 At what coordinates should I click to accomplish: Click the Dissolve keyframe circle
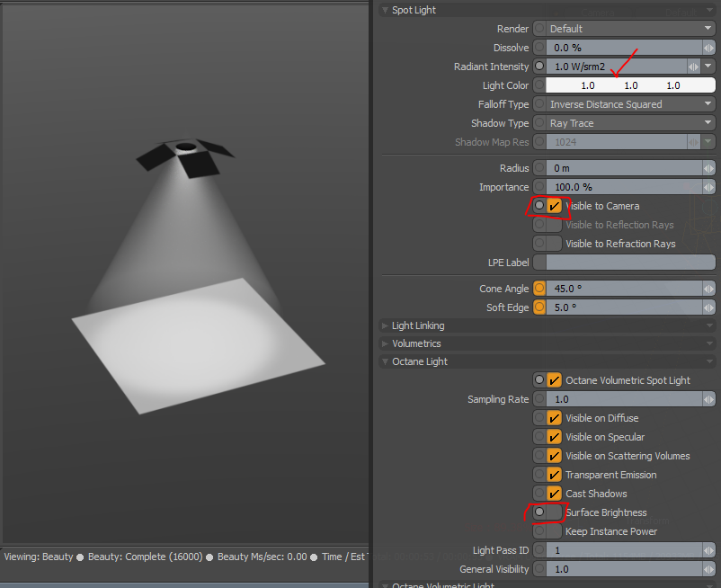(539, 48)
